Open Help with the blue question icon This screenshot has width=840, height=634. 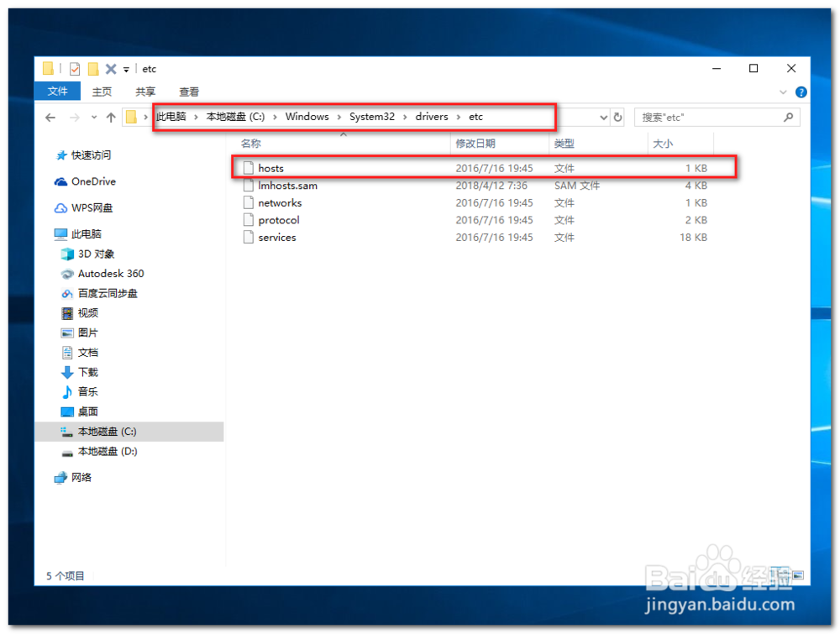pos(801,92)
